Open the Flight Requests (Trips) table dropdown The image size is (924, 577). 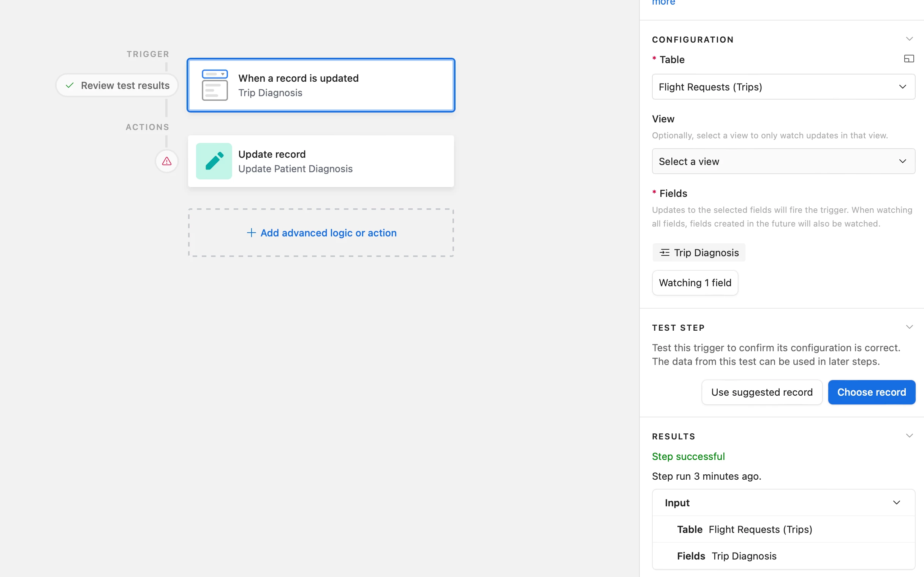783,87
